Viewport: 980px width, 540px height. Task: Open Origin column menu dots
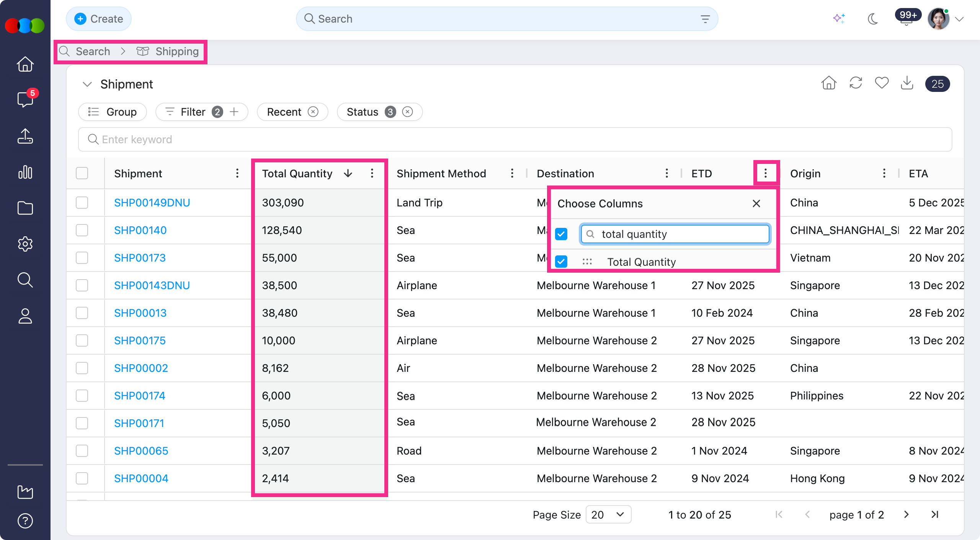coord(884,173)
